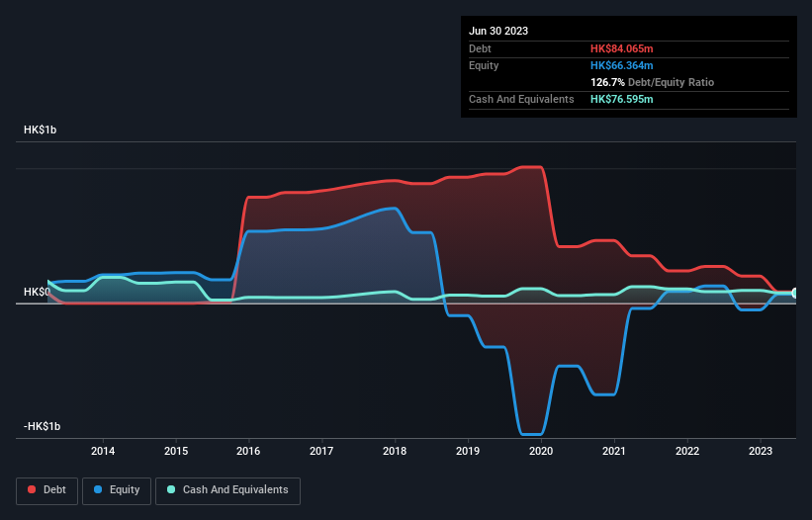Click the red Debt legend dot
This screenshot has width=812, height=520.
click(32, 489)
